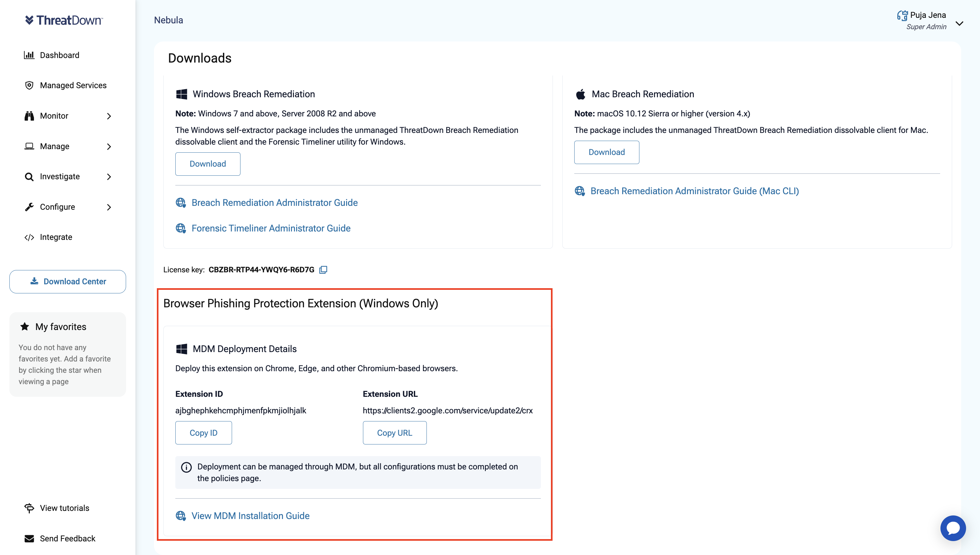Open Forensic Timeliner Administrator Guide link

[271, 228]
